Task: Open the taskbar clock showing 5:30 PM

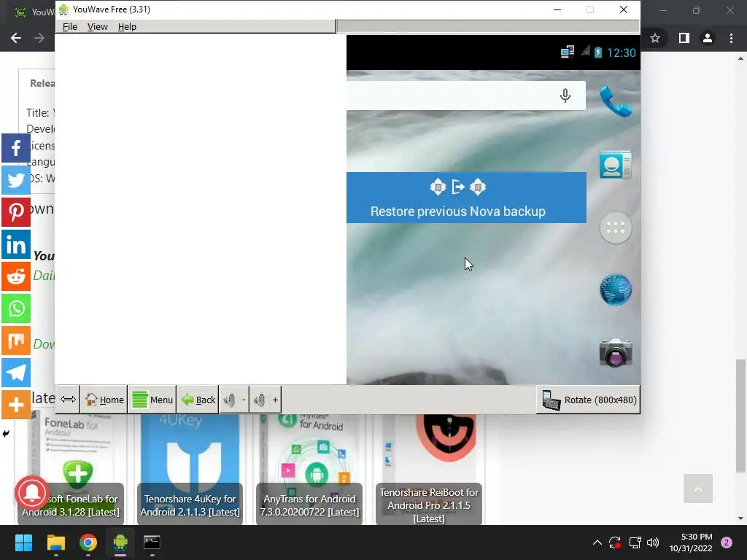Action: click(x=691, y=542)
